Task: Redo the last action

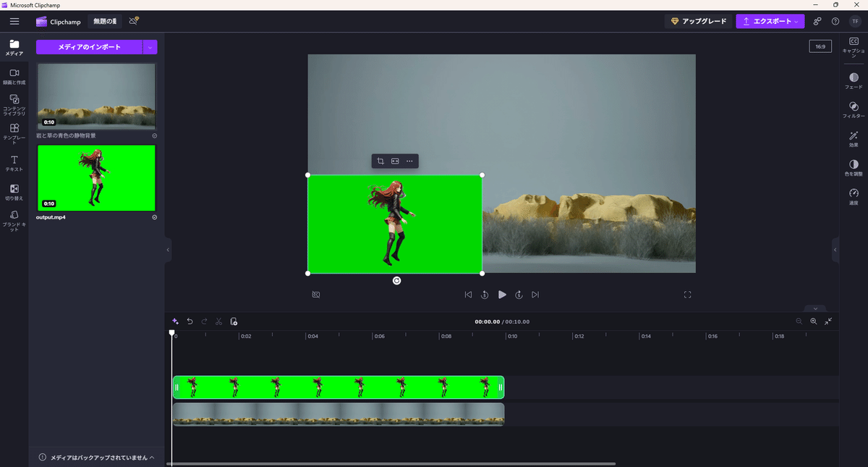Action: click(x=204, y=321)
